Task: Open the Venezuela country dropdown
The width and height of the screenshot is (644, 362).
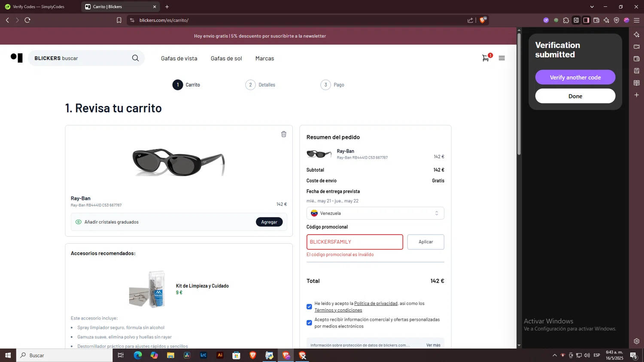Action: pos(375,213)
